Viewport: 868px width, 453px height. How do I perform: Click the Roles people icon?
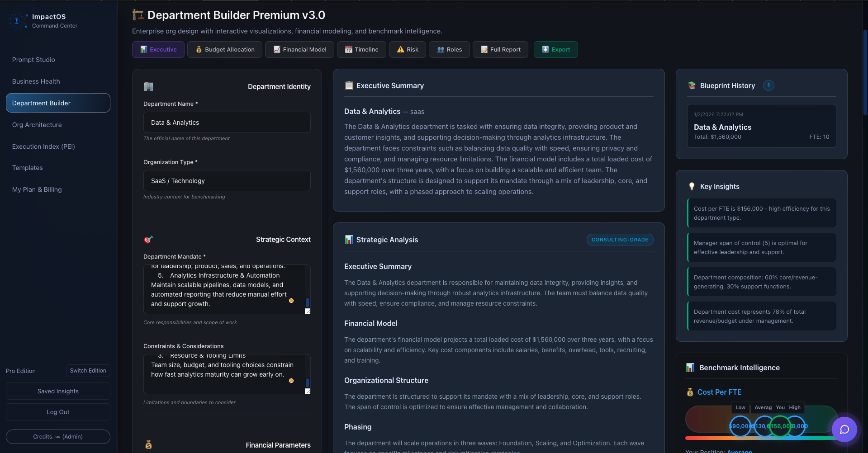[x=440, y=49]
